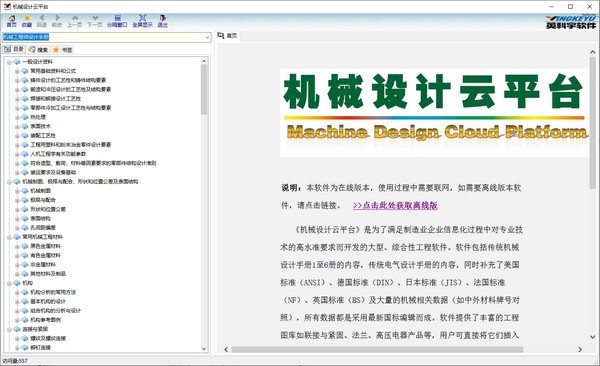Click the 退出 exit icon
Image resolution: width=600 pixels, height=366 pixels.
(163, 21)
